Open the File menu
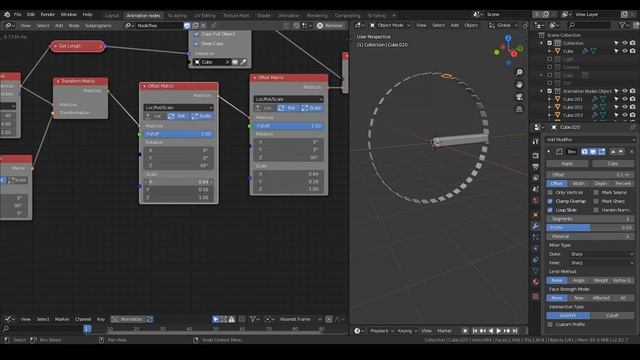640x360 pixels. pyautogui.click(x=18, y=14)
